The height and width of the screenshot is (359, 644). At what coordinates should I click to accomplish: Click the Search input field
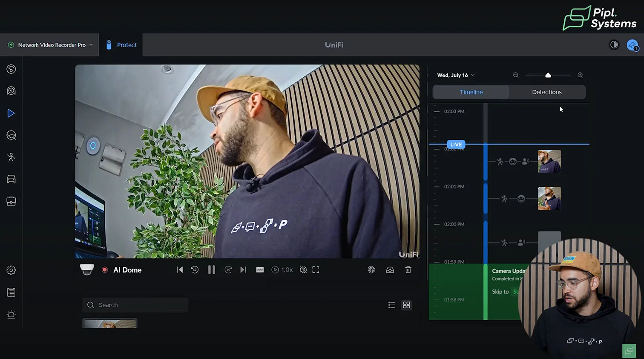tap(135, 305)
